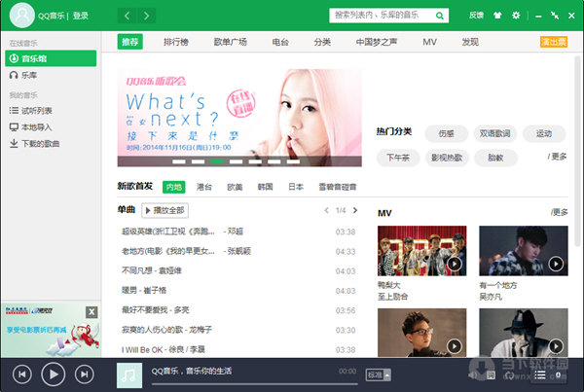Close the sidebar advertisement
This screenshot has height=392, width=584.
91,312
